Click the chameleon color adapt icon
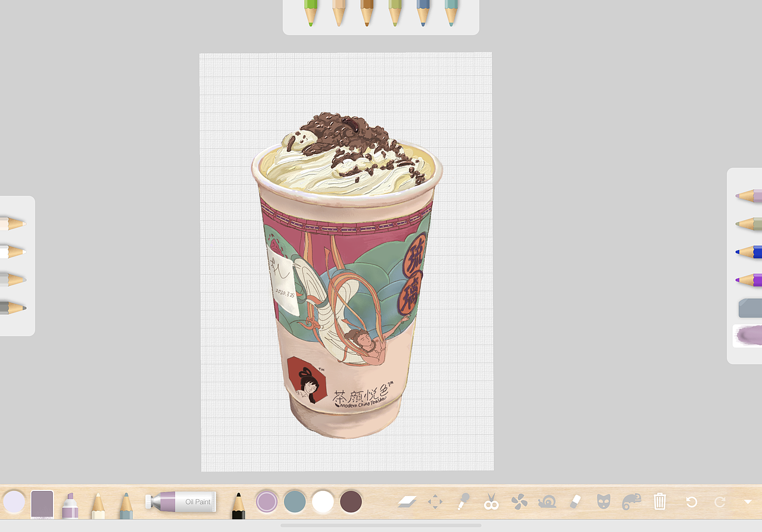The image size is (762, 532). click(x=632, y=502)
